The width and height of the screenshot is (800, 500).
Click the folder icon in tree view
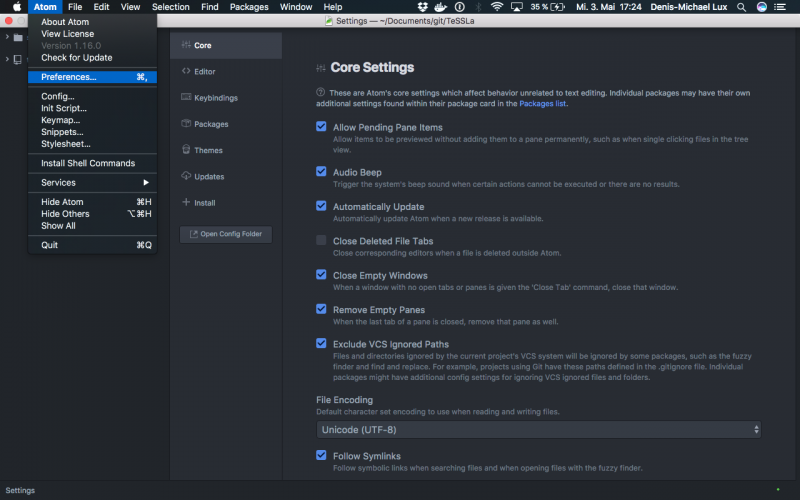click(x=18, y=37)
